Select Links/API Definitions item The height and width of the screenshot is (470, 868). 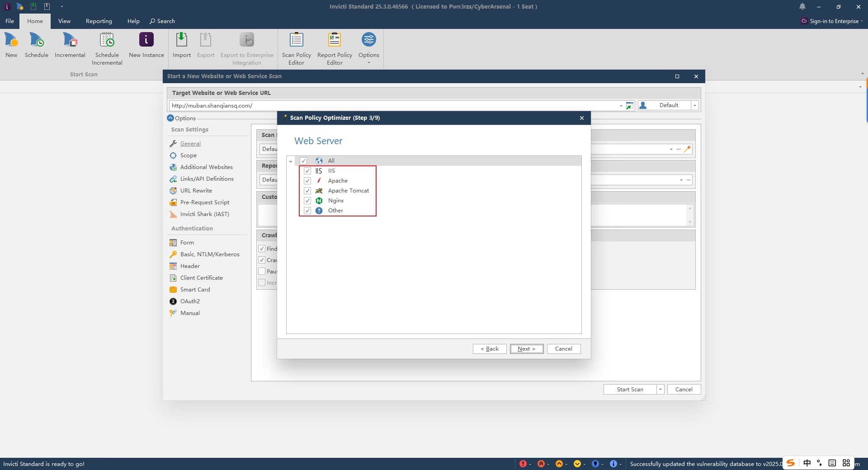coord(207,179)
